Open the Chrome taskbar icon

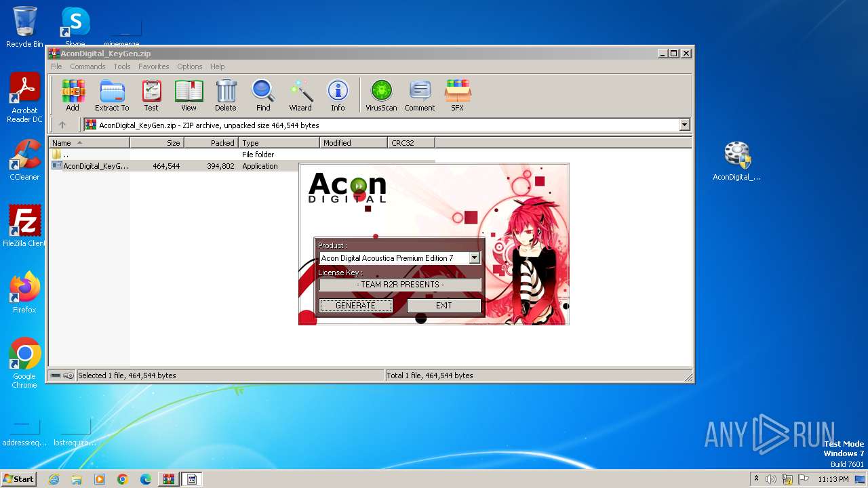click(123, 479)
